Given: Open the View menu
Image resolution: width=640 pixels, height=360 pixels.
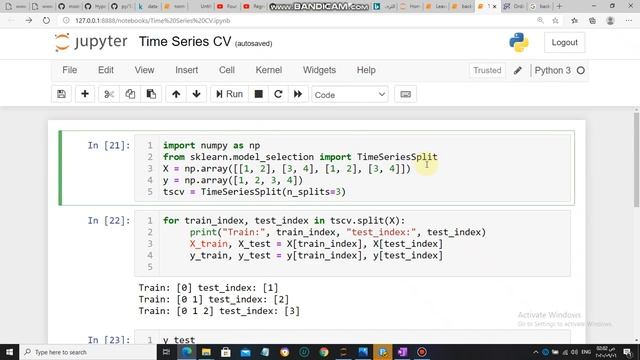Looking at the screenshot, I should pyautogui.click(x=144, y=70).
